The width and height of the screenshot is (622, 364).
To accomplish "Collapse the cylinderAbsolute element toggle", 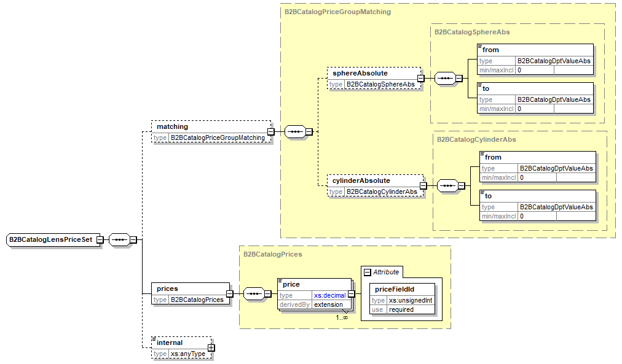I will (423, 185).
